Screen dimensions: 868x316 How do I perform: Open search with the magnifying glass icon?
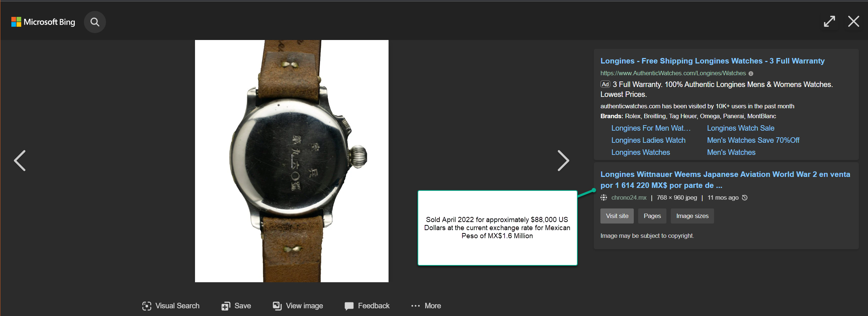pos(95,22)
